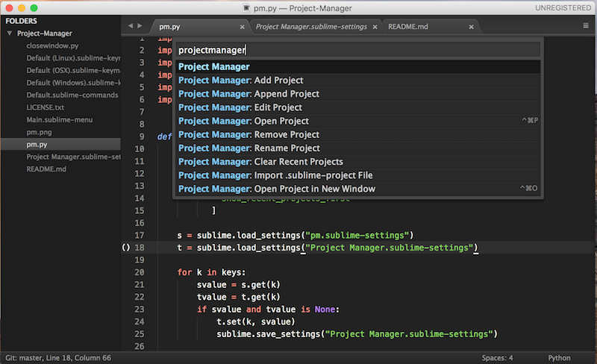The height and width of the screenshot is (364, 597).
Task: Close the README.md tab
Action: [472, 27]
